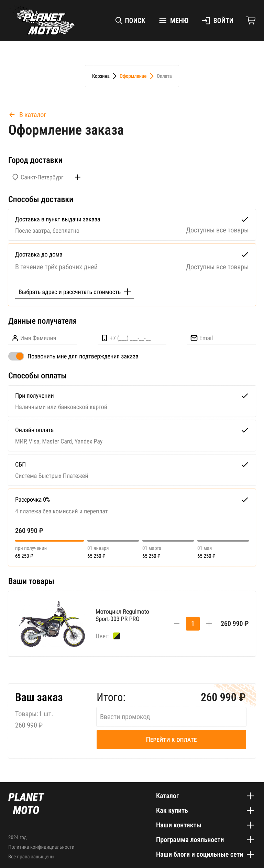Click the location pin icon near city field
The image size is (264, 868).
click(14, 177)
